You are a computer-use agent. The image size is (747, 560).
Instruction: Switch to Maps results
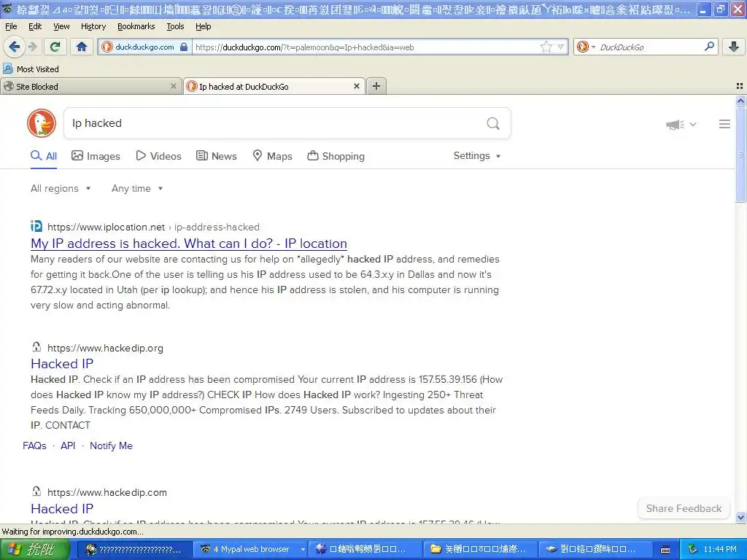pos(272,156)
